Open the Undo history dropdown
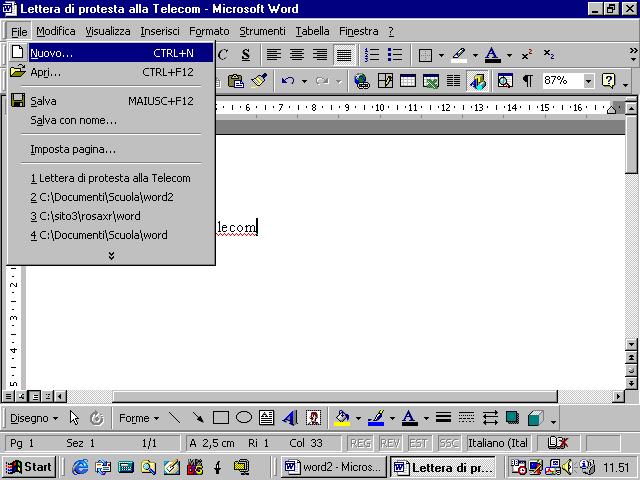 point(304,81)
